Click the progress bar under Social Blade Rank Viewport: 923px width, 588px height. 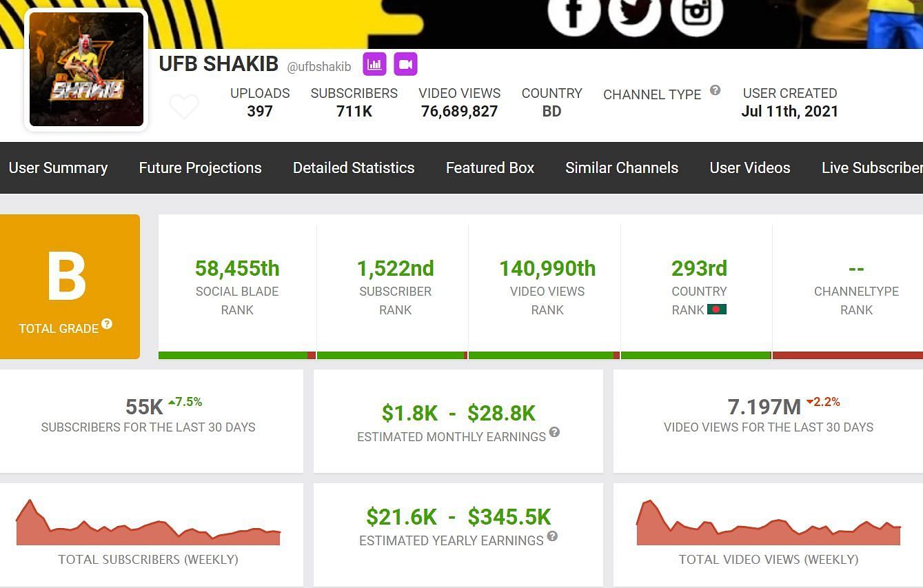coord(237,356)
